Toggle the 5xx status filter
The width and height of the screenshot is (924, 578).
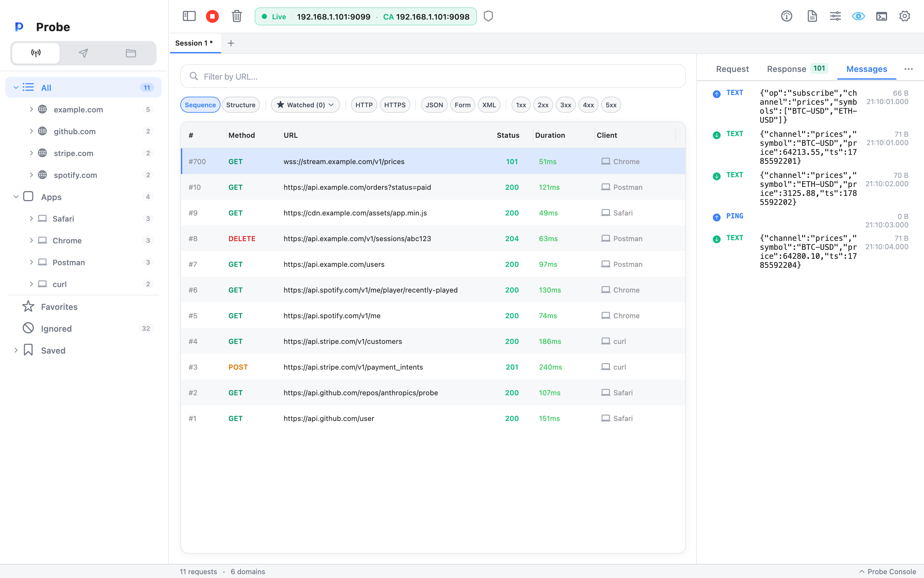click(611, 105)
